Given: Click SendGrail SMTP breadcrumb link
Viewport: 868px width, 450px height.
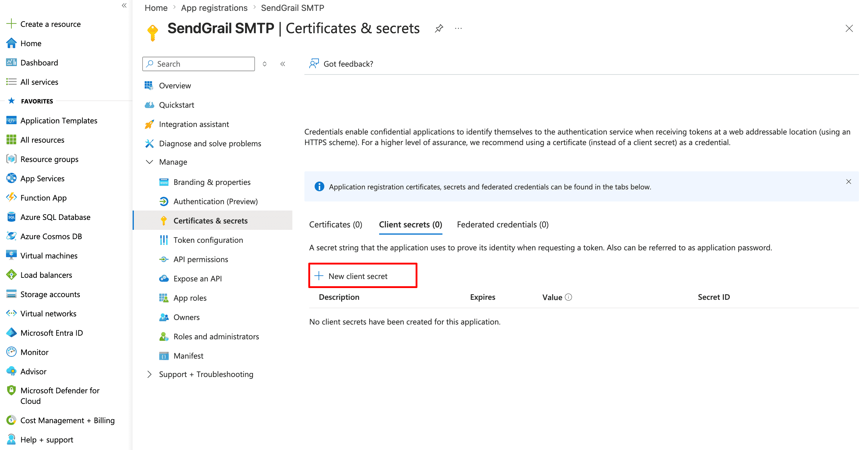Looking at the screenshot, I should (x=292, y=8).
